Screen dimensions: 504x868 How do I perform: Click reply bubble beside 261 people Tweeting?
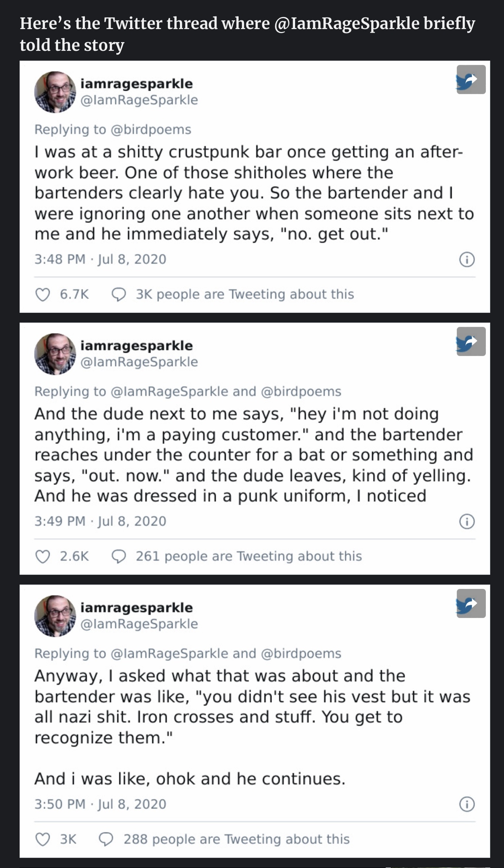pos(119,556)
